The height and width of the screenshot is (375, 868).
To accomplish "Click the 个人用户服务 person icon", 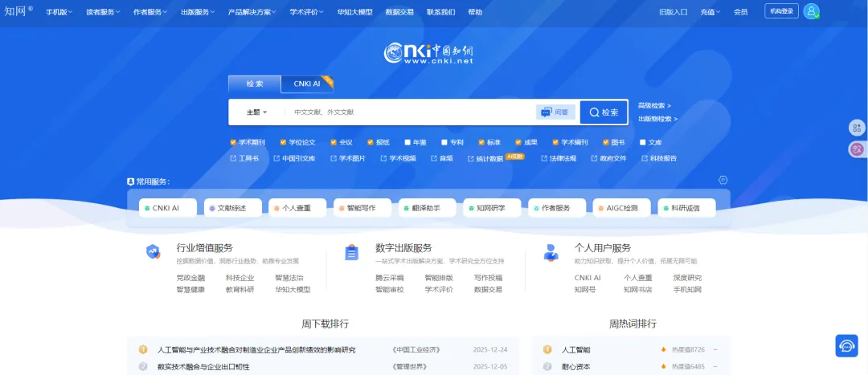I will click(x=551, y=252).
